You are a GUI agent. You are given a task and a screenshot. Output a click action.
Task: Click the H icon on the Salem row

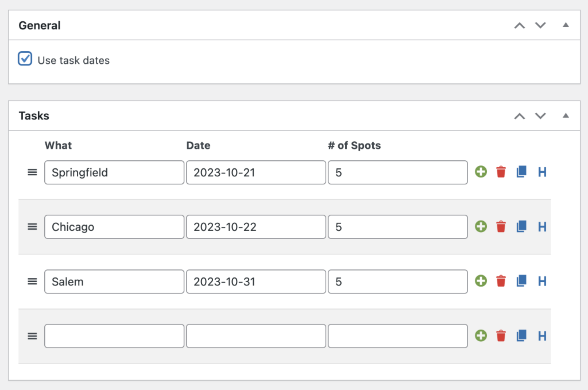(542, 281)
